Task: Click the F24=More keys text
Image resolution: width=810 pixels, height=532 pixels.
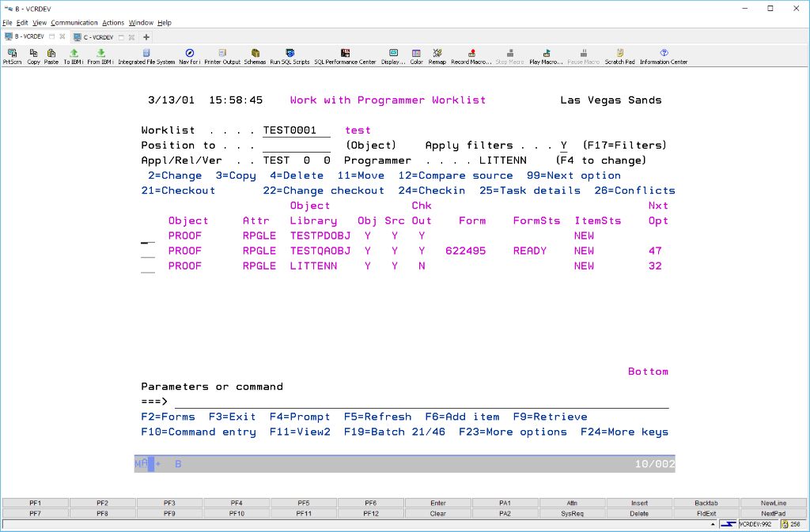Action: [624, 432]
